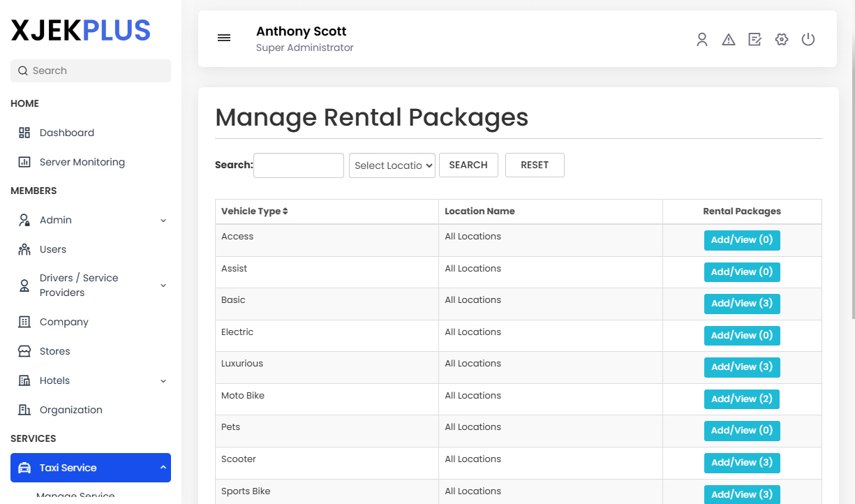Open the Company page
Image resolution: width=855 pixels, height=504 pixels.
(64, 322)
